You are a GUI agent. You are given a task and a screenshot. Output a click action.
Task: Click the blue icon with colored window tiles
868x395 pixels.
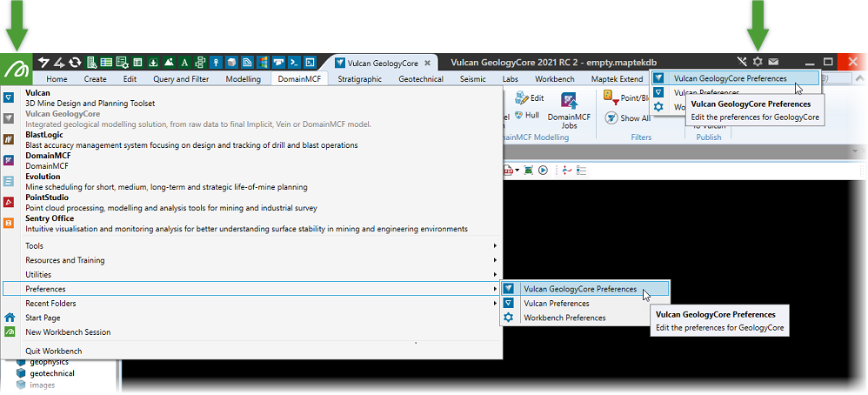pos(263,63)
